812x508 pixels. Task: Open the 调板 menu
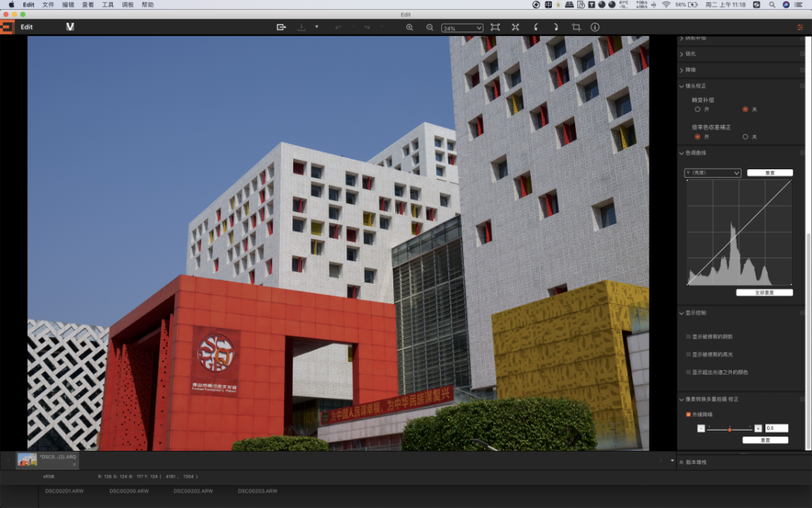pyautogui.click(x=128, y=5)
